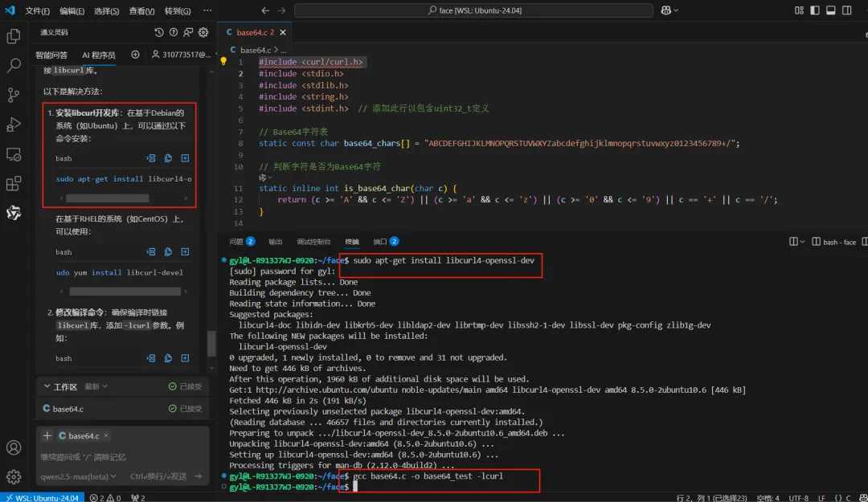Expand the fold indicator below the Base64 comment
The height and width of the screenshot is (502, 868).
coord(265,178)
